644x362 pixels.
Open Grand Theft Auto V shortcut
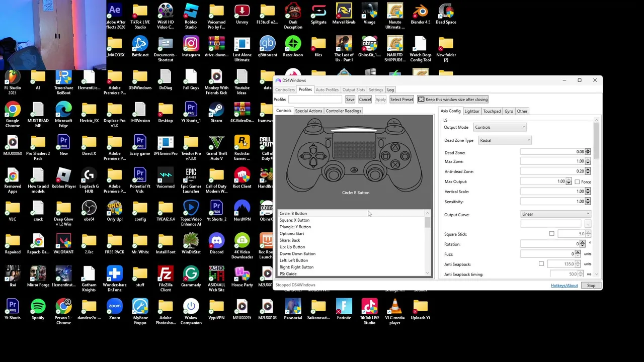pos(216,148)
